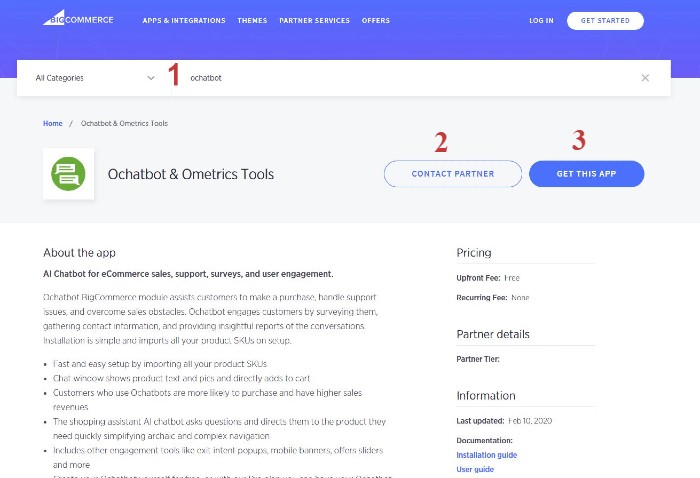This screenshot has width=700, height=478.
Task: Click the Pricing heading
Action: click(x=474, y=253)
